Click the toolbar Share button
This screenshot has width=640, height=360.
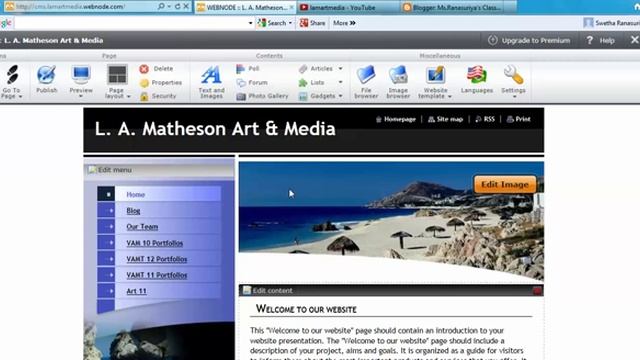tap(313, 23)
